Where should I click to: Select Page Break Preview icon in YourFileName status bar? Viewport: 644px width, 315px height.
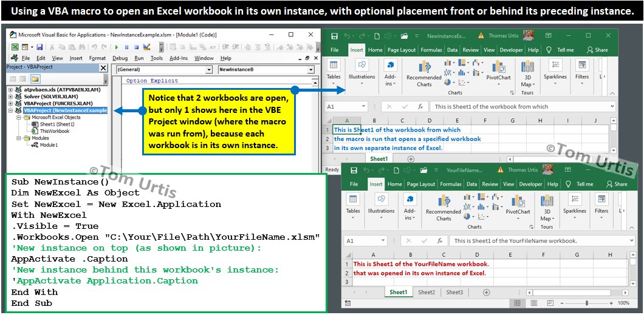click(x=550, y=303)
